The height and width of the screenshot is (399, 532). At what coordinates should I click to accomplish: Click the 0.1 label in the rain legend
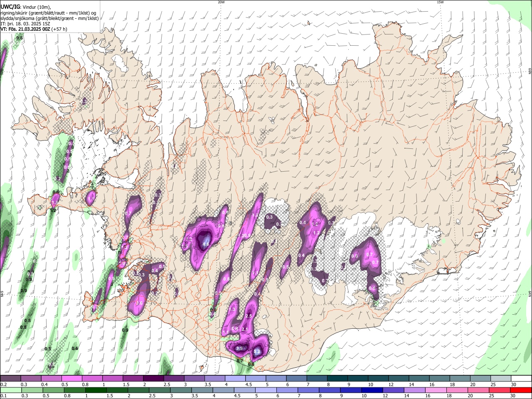3,396
